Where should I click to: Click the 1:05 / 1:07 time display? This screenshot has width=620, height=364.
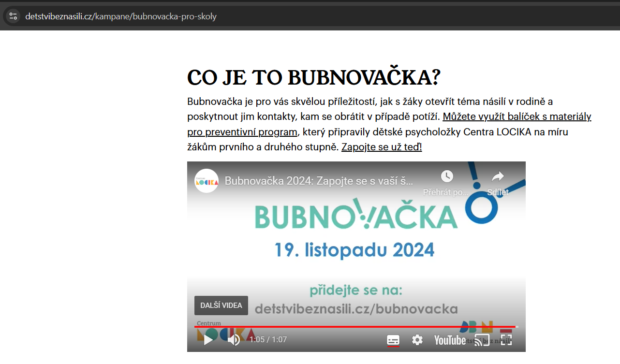point(268,340)
